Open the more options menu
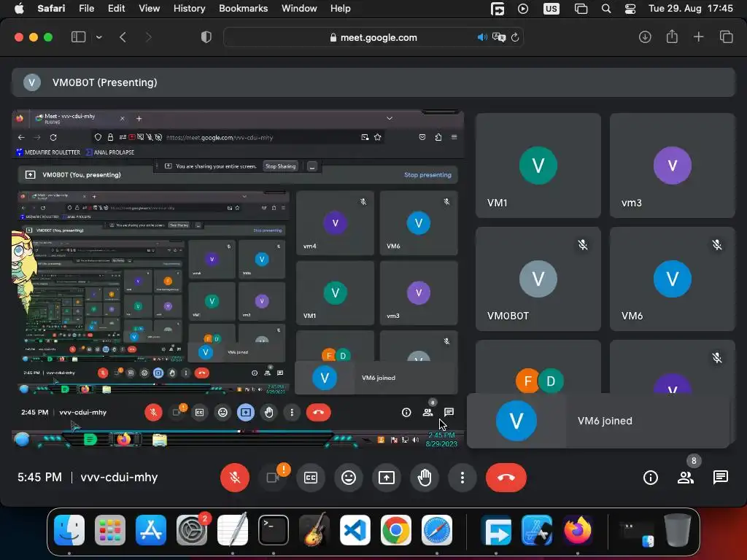The width and height of the screenshot is (747, 560). pyautogui.click(x=462, y=477)
